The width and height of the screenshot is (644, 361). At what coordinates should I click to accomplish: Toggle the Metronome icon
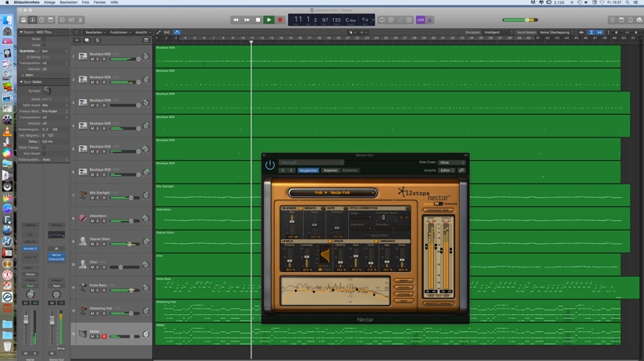tap(429, 20)
